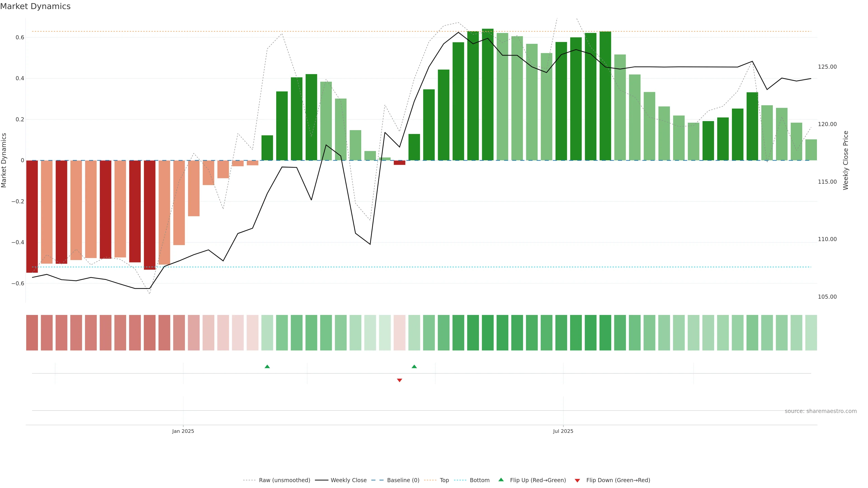This screenshot has height=488, width=868.
Task: Click the Jan 2025 axis label
Action: 183,431
